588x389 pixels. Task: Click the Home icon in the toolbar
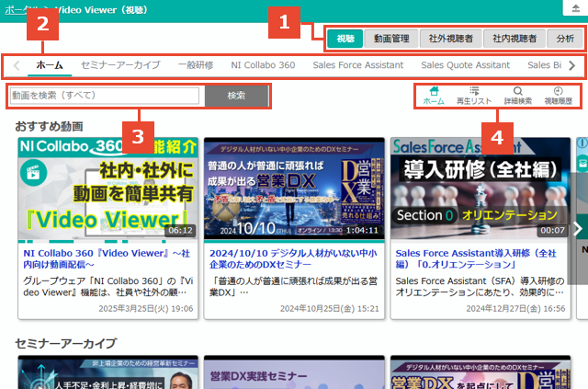(434, 96)
